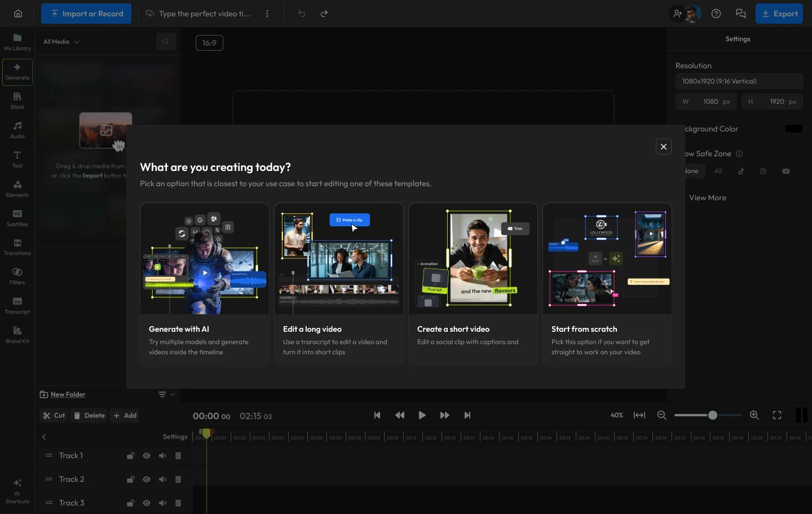Open AI Shortcuts
This screenshot has height=514, width=812.
click(x=17, y=491)
